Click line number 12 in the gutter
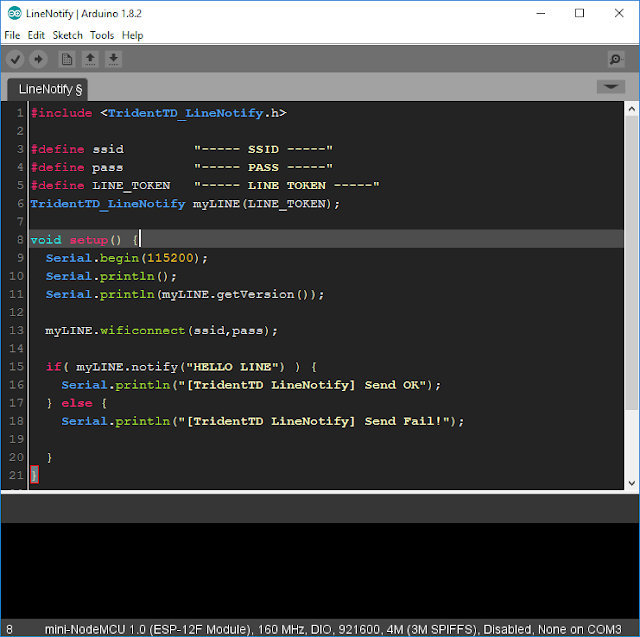The image size is (640, 637). 16,313
